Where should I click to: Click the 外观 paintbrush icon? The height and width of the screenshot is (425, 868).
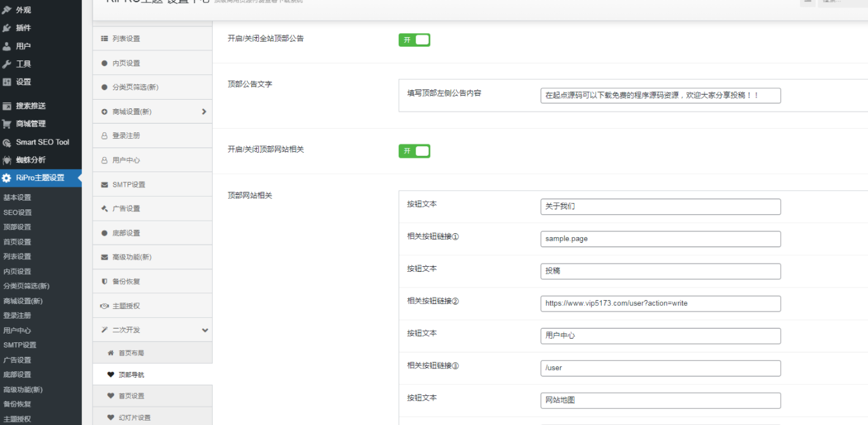7,10
